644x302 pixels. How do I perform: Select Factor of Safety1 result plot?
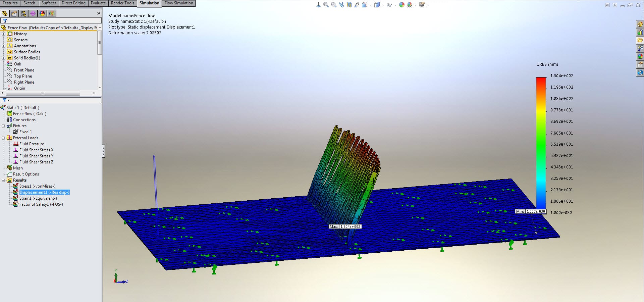click(x=41, y=204)
